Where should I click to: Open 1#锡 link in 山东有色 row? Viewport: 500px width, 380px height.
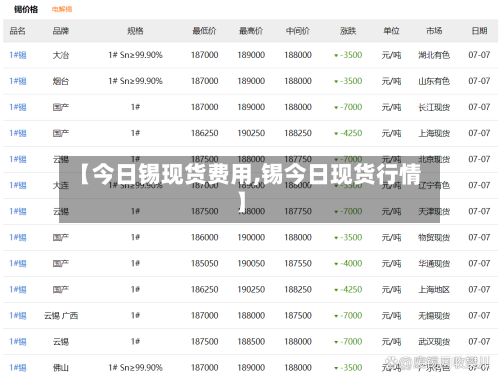(x=18, y=81)
